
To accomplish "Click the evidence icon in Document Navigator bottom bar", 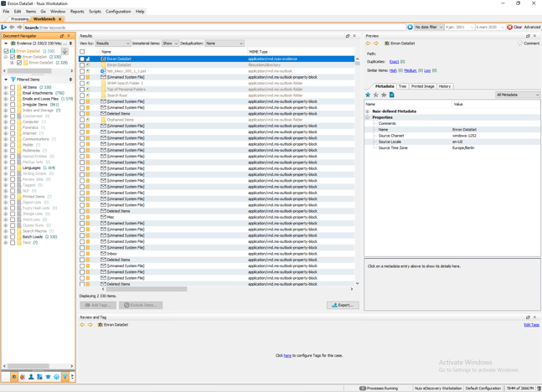I will click(14, 377).
